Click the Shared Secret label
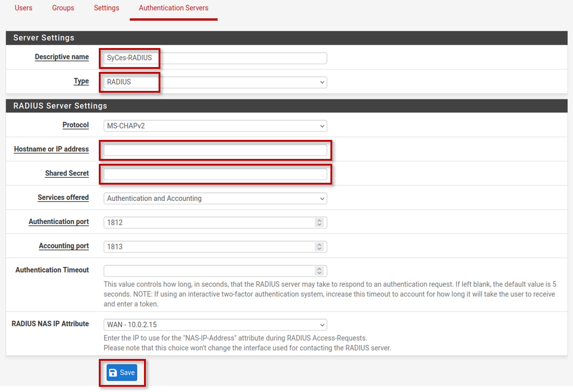 pos(67,173)
